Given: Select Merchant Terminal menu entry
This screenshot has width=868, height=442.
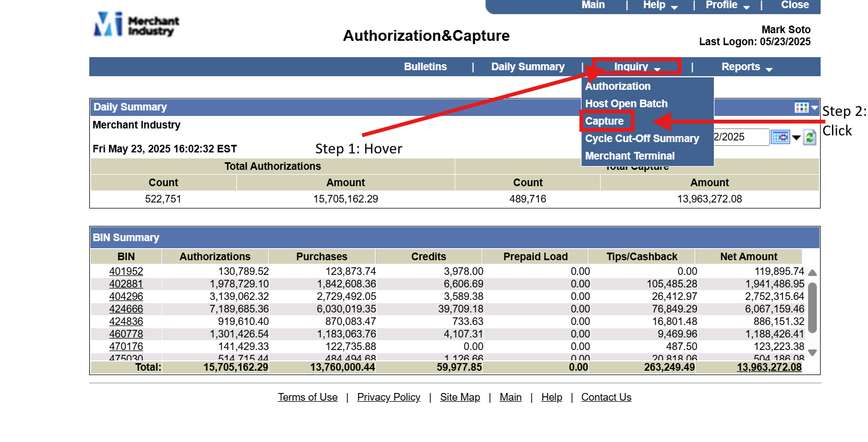Looking at the screenshot, I should coord(629,156).
